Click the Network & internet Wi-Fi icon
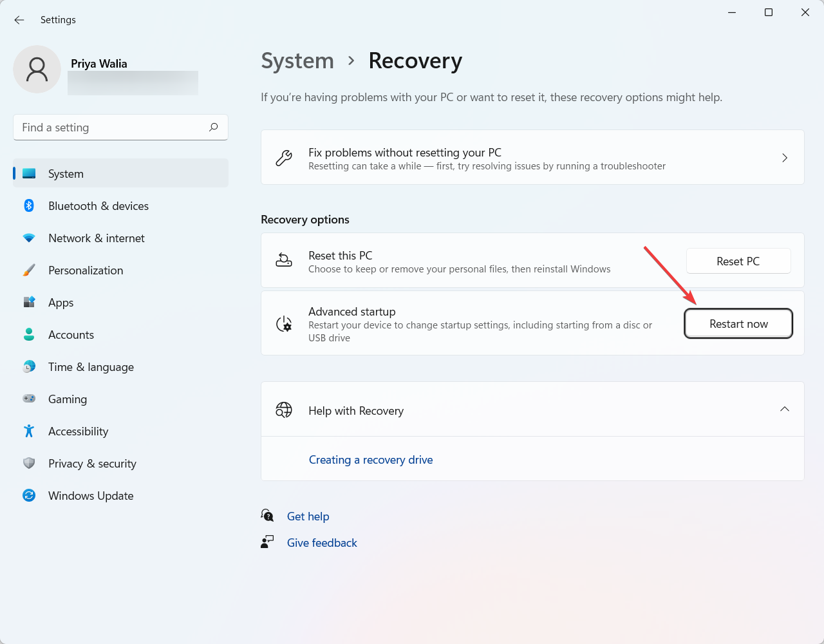The width and height of the screenshot is (824, 644). point(29,238)
